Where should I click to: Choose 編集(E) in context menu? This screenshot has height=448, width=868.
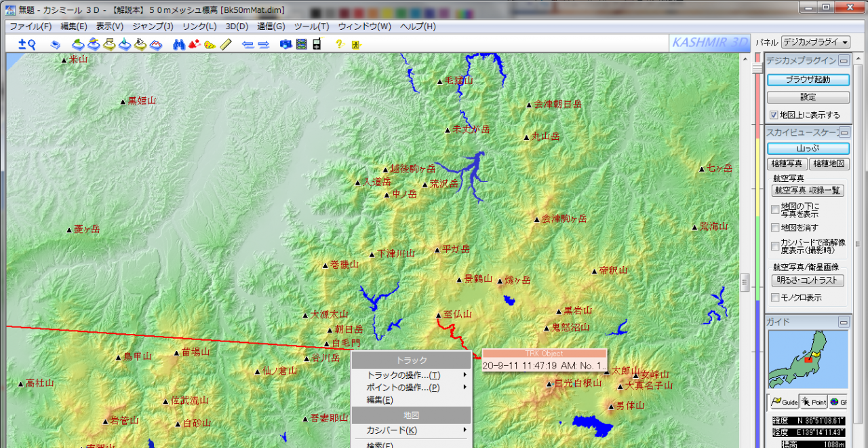coord(411,400)
